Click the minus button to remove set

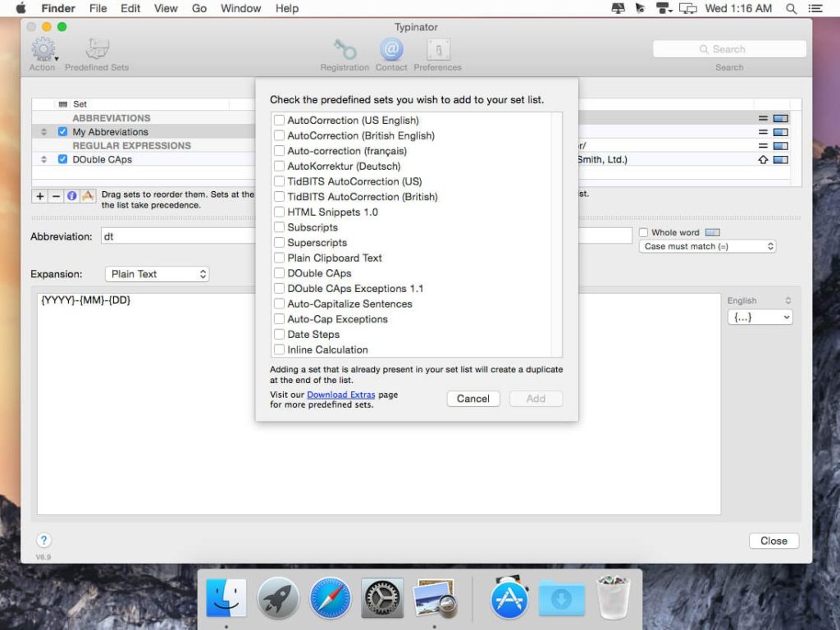coord(56,196)
